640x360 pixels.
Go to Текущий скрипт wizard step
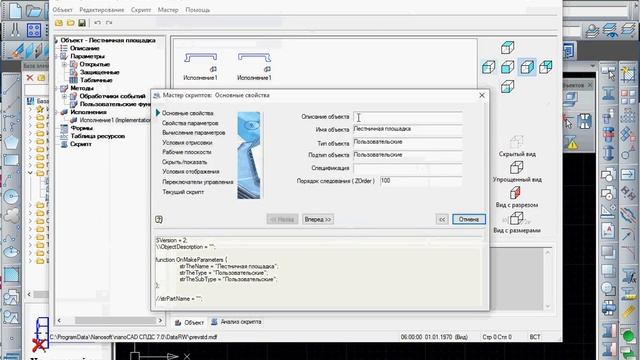pos(183,192)
